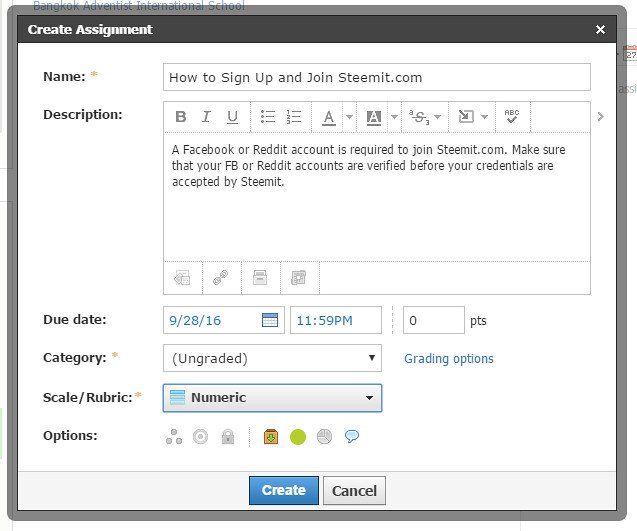Toggle the individually assign three-dots option
Viewport: 637px width, 531px height.
point(174,437)
